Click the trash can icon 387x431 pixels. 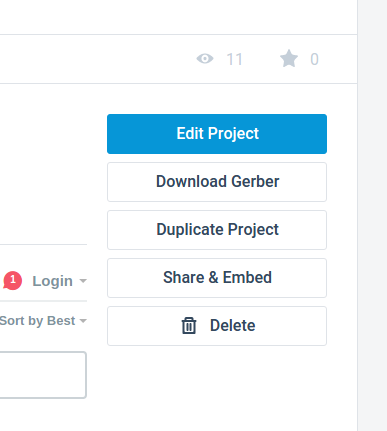[x=189, y=326]
